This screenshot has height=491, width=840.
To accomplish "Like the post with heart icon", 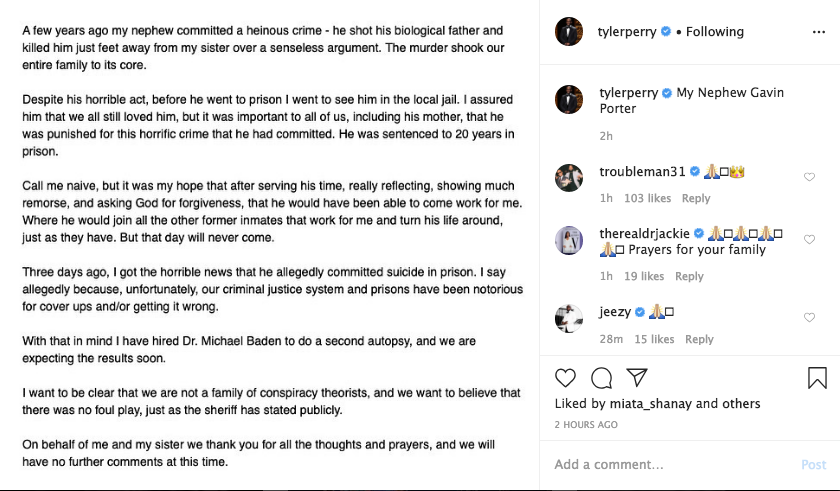I will [566, 378].
